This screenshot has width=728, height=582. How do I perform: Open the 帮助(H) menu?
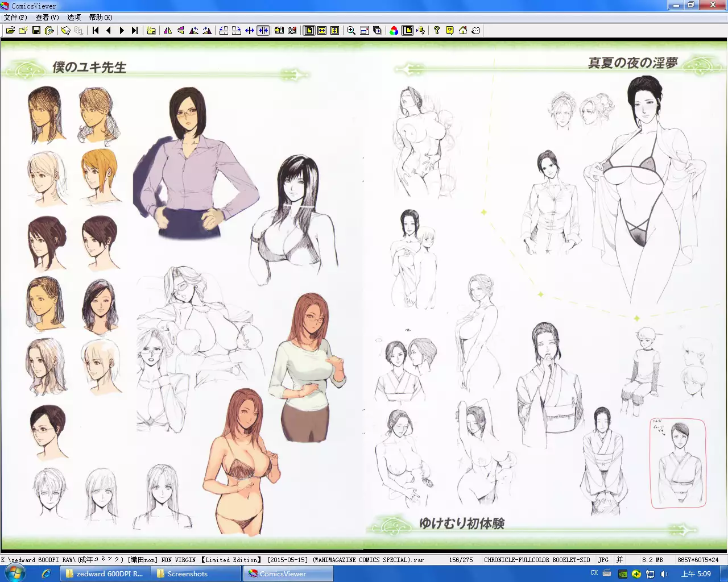(101, 18)
